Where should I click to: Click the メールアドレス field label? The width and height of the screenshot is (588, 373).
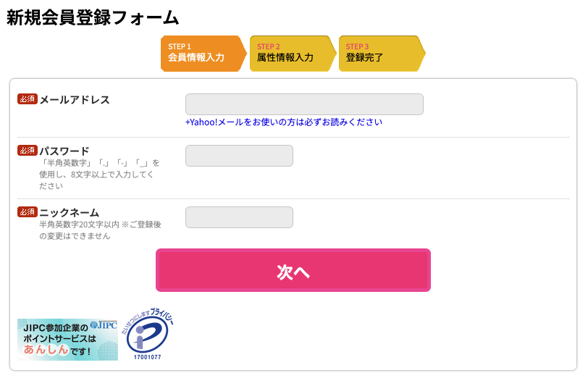click(75, 100)
